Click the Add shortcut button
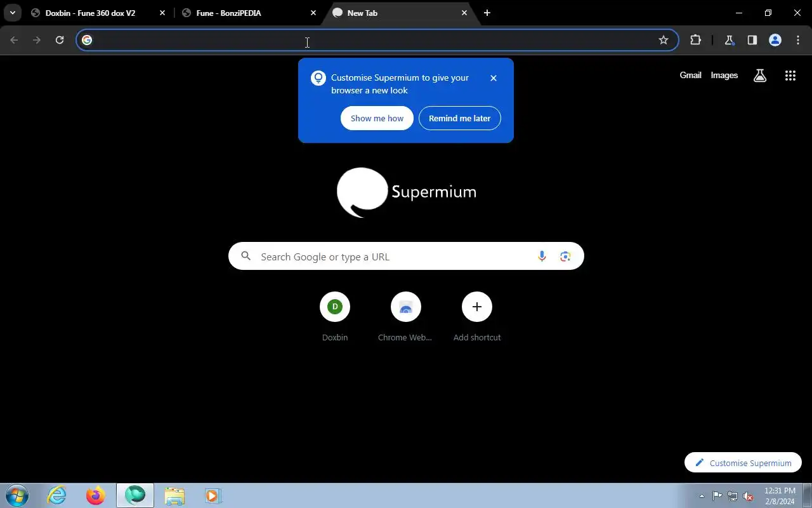 click(x=477, y=317)
